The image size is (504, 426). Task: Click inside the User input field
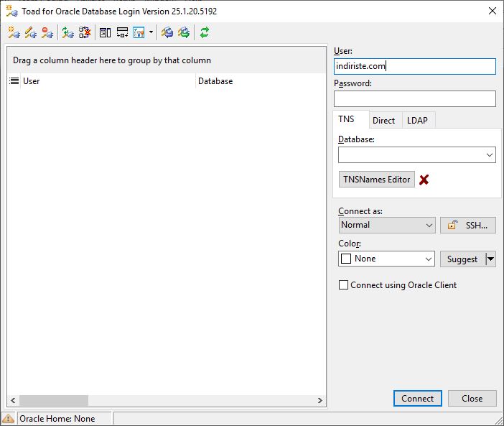(415, 66)
